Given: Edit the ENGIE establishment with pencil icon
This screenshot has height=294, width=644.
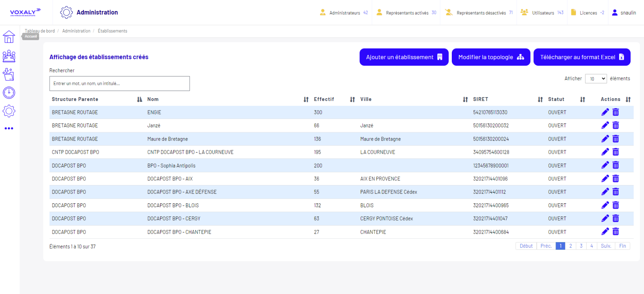Looking at the screenshot, I should coord(605,112).
